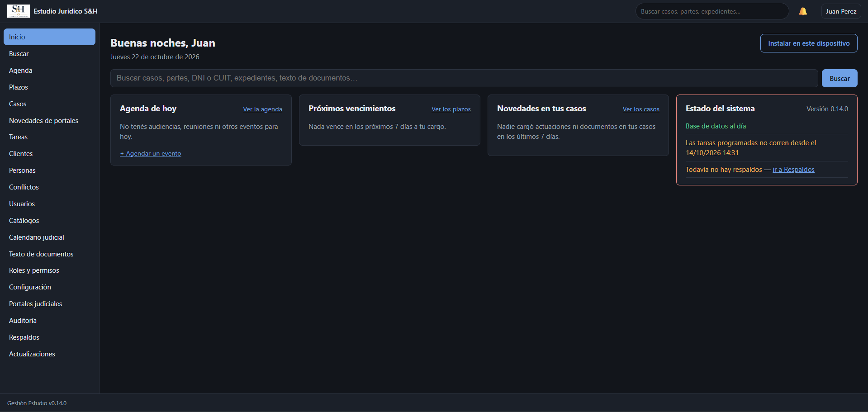Open Roles y permisos
The height and width of the screenshot is (412, 868).
coord(49,270)
